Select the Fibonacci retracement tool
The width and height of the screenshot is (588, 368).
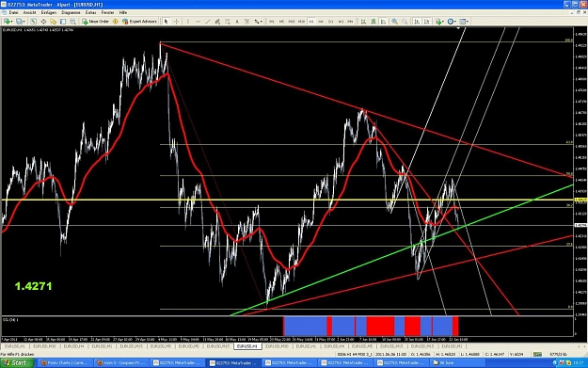tap(228, 22)
